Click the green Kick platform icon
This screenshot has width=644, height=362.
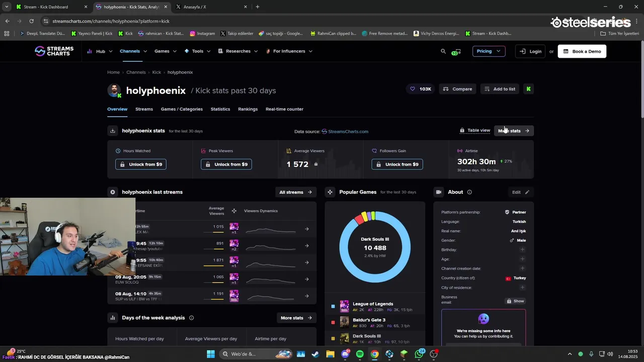(x=528, y=89)
